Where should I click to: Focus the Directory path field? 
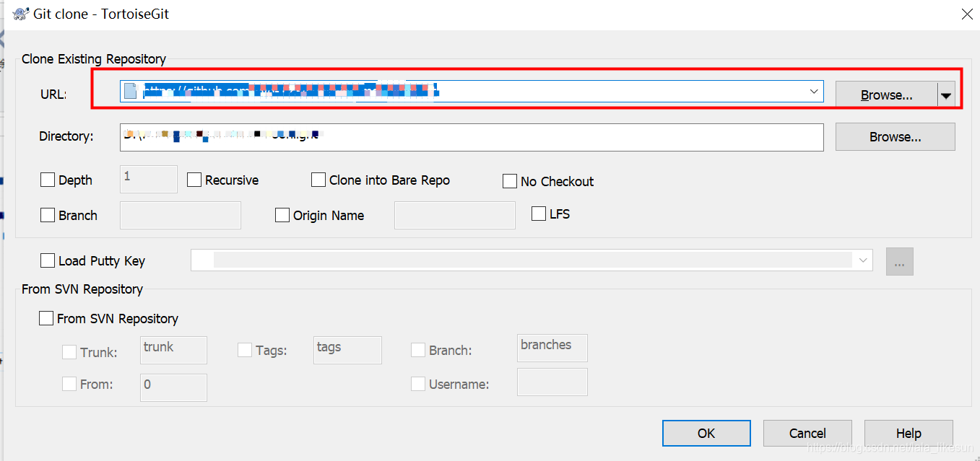click(x=472, y=137)
